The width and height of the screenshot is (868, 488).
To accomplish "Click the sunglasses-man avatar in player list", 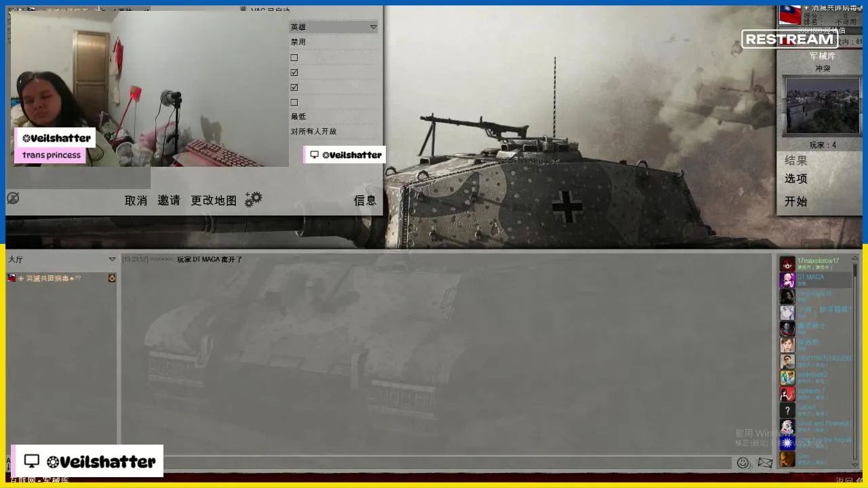I will 787,361.
